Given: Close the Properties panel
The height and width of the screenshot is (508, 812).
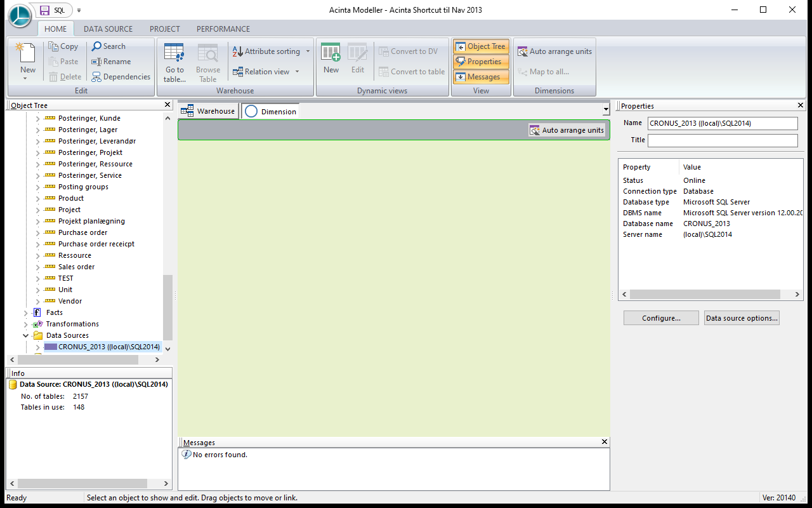Looking at the screenshot, I should (801, 105).
